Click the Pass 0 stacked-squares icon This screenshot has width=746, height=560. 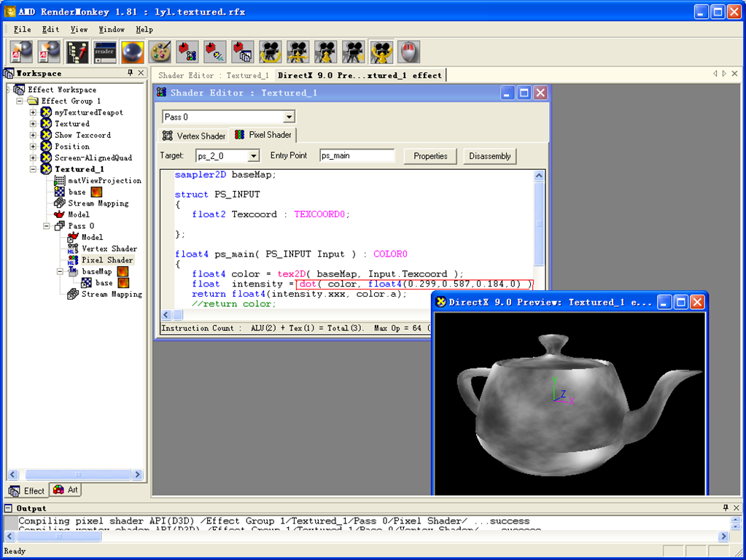pyautogui.click(x=60, y=226)
